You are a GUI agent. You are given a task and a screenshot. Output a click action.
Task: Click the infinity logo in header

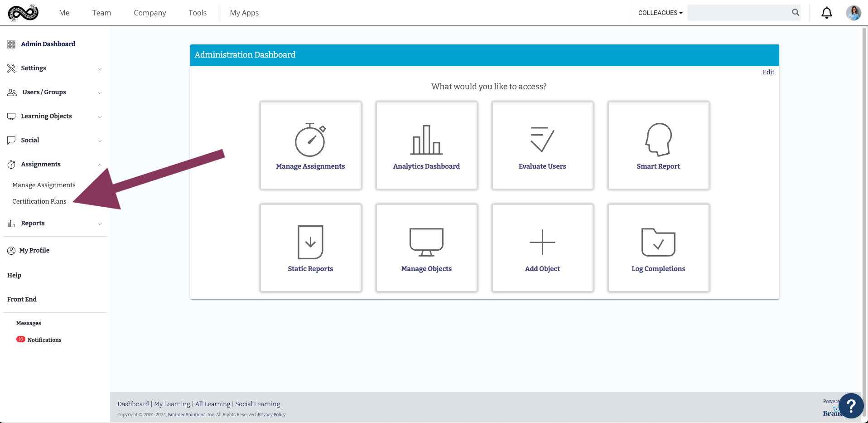point(23,13)
